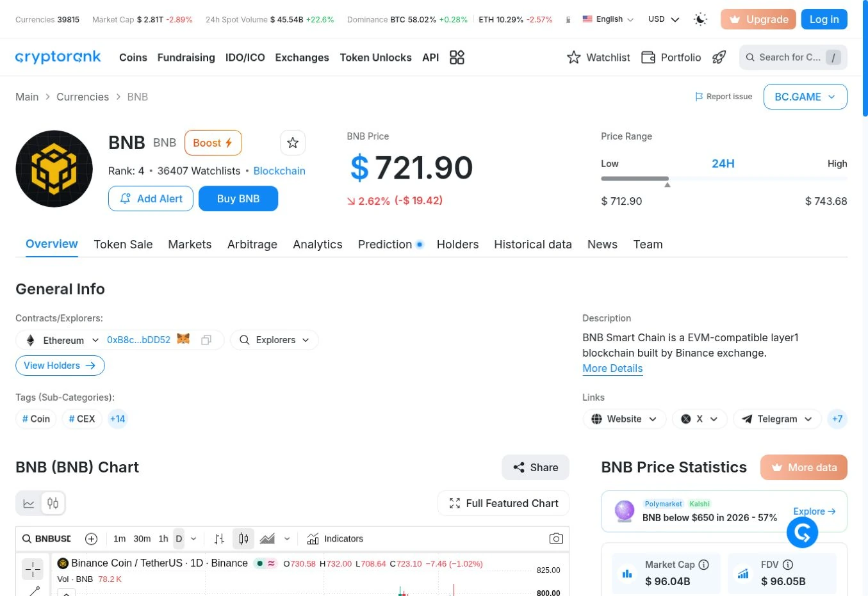Copy the contract address icon

206,340
